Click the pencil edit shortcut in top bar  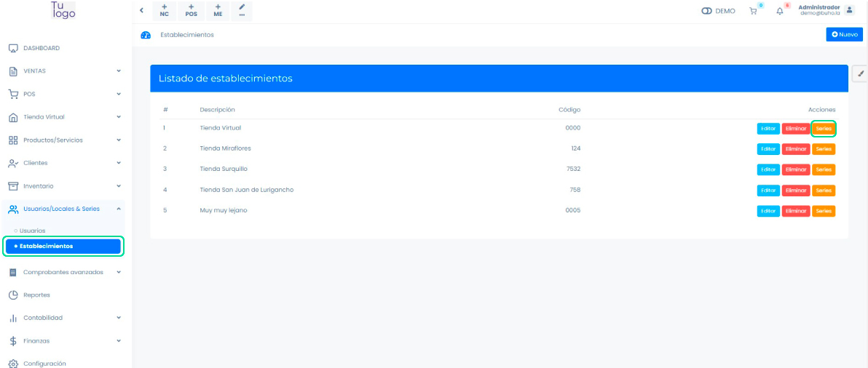[x=242, y=10]
